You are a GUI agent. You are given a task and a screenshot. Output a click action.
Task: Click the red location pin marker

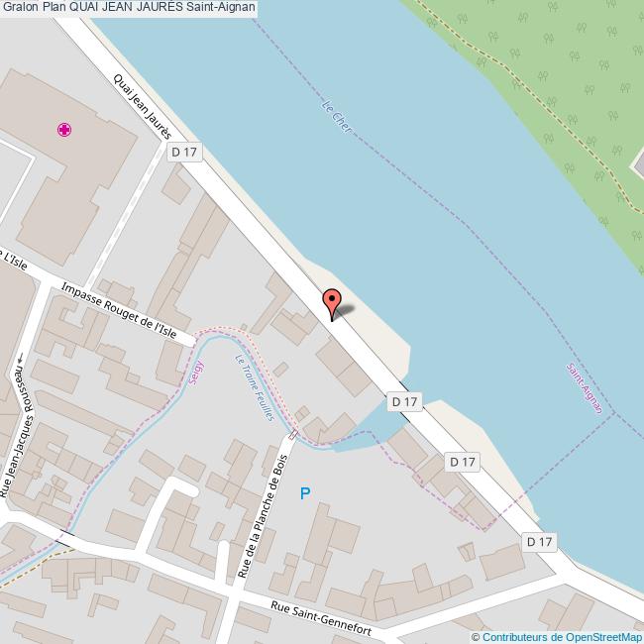[x=332, y=304]
